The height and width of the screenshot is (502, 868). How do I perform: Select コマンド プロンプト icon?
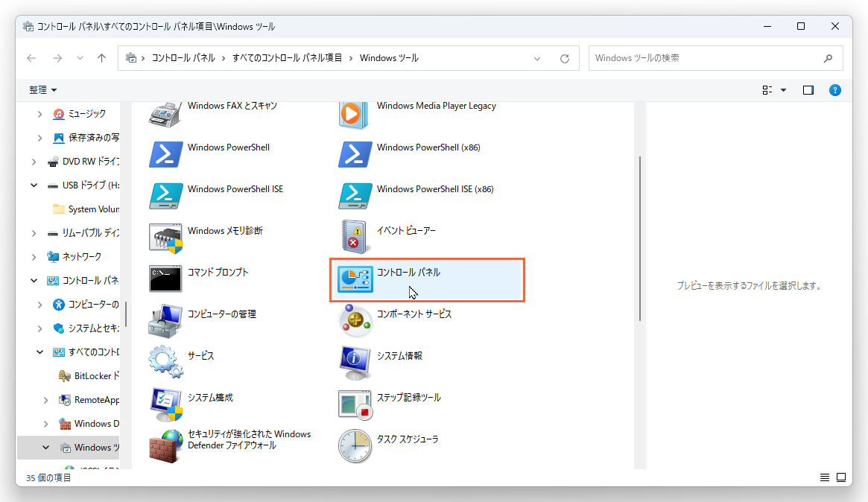tap(165, 279)
